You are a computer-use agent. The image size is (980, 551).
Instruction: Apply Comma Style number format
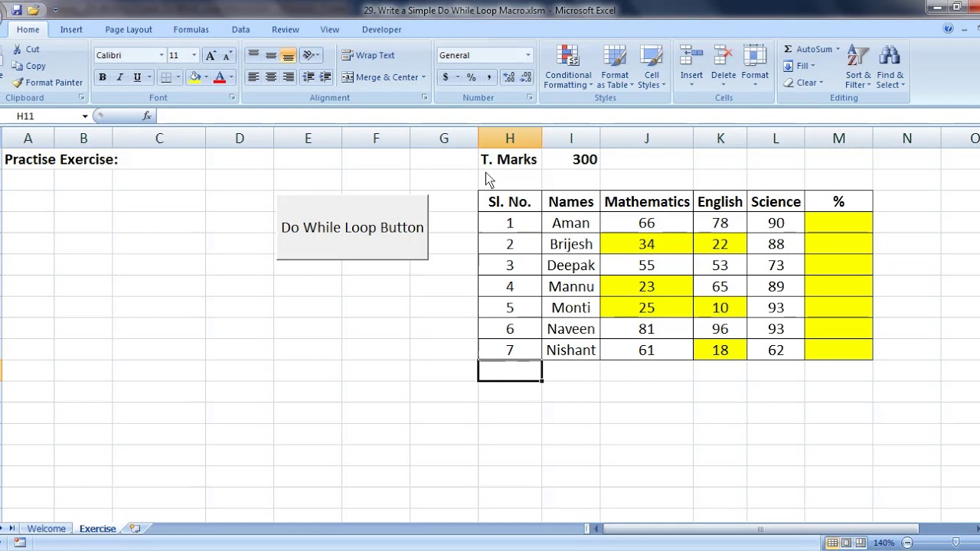tap(488, 77)
